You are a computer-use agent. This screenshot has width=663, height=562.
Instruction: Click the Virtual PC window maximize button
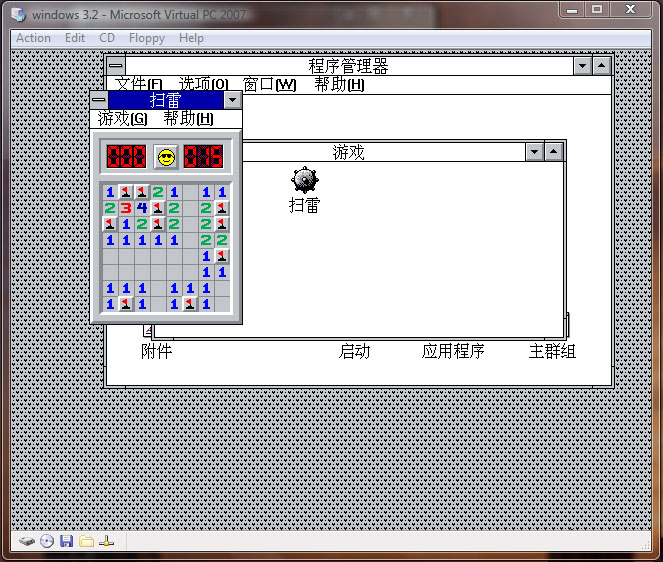pos(597,9)
